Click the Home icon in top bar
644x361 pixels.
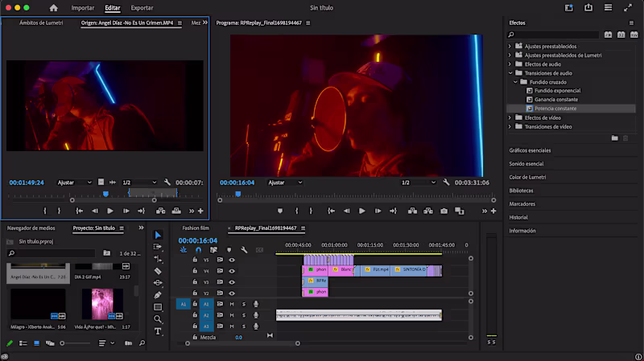[53, 8]
